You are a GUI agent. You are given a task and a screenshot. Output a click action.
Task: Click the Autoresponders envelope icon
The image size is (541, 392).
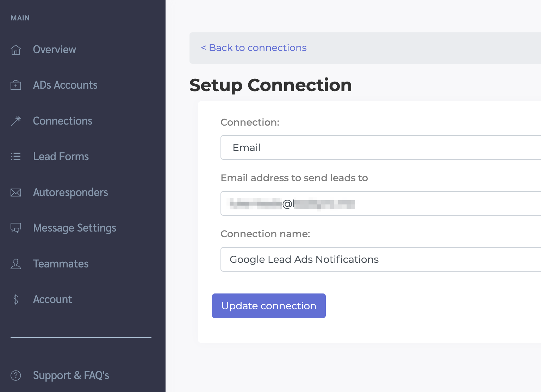click(15, 192)
